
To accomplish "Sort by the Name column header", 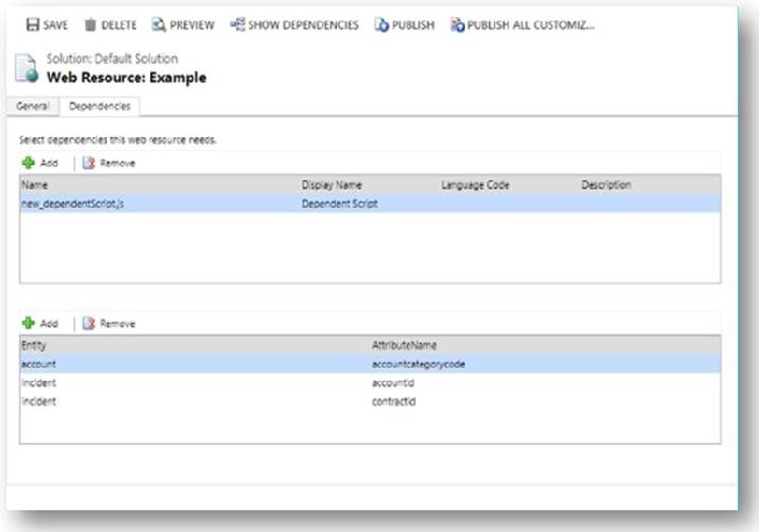I will tap(34, 185).
